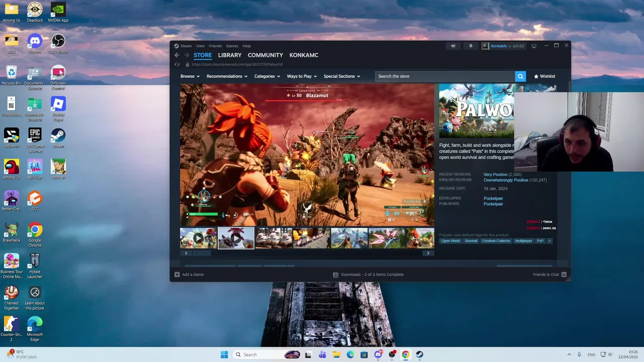Open the KICK desktop shortcut

(x=12, y=44)
